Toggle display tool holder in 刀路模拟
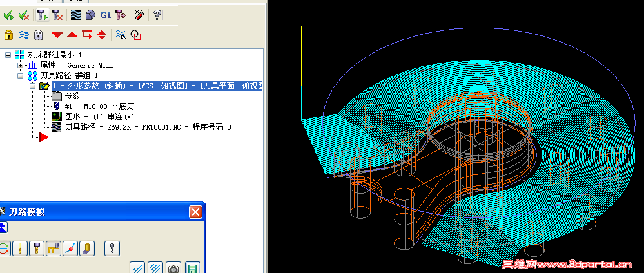 pyautogui.click(x=37, y=248)
